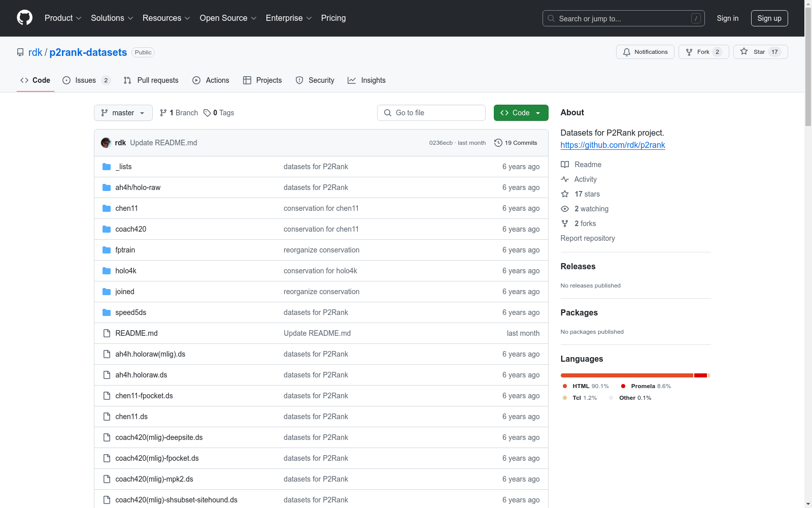Click the ah4h/holo-raw folder icon
Screen dimensions: 812x508
tap(107, 187)
